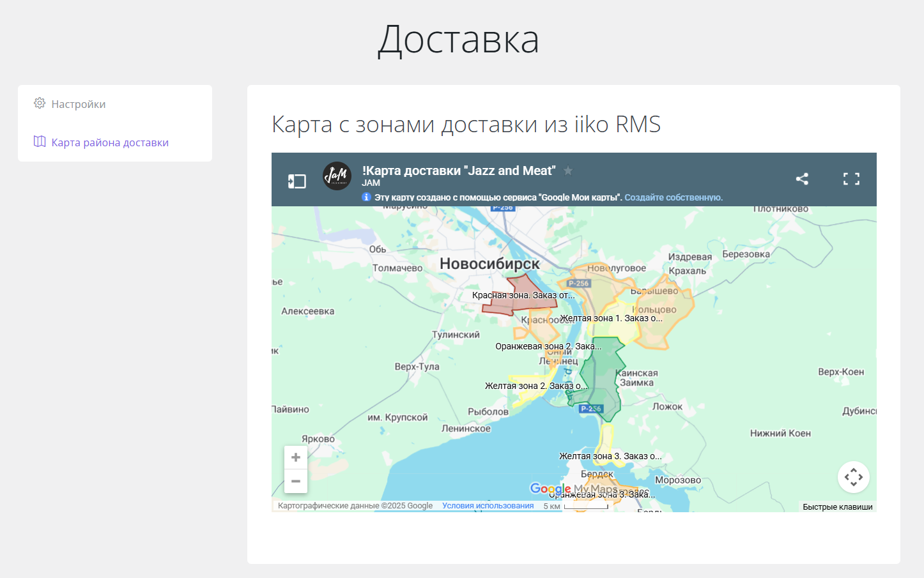Image resolution: width=924 pixels, height=578 pixels.
Task: Click the Google My Maps logo
Action: click(574, 489)
